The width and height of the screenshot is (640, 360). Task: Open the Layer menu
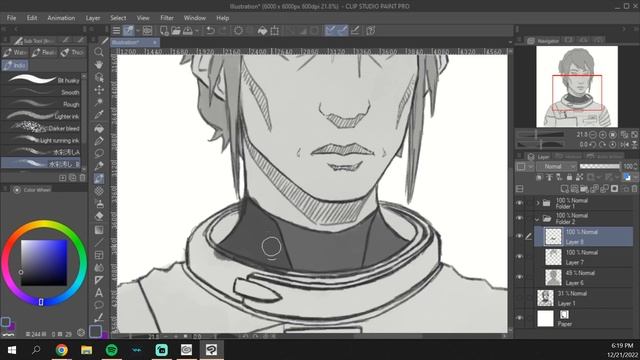[93, 18]
